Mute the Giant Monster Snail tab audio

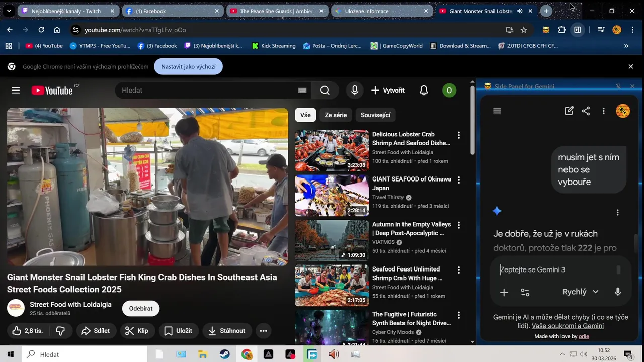(520, 11)
